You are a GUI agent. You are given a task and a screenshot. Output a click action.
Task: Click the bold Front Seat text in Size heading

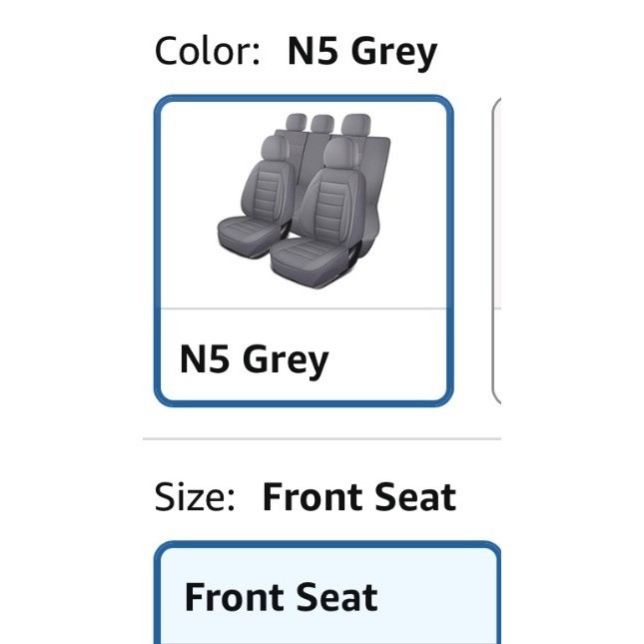(358, 496)
